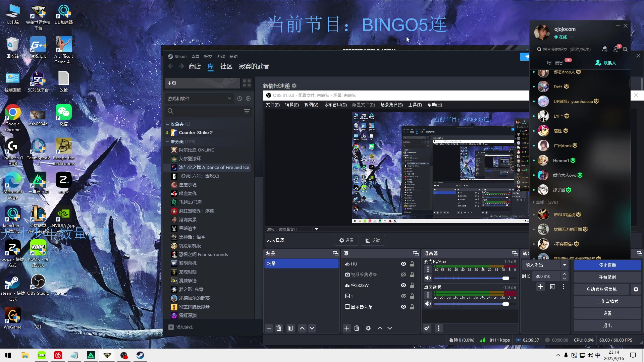Unlock the HU source lock
The width and height of the screenshot is (644, 362).
(412, 264)
